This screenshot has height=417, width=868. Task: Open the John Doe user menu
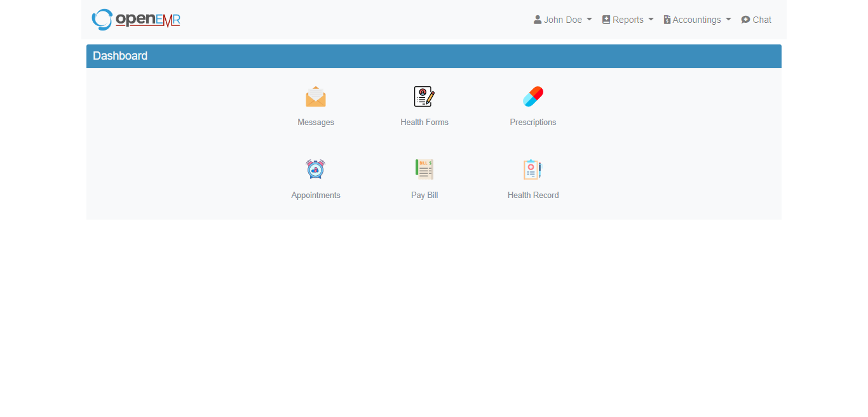(563, 20)
